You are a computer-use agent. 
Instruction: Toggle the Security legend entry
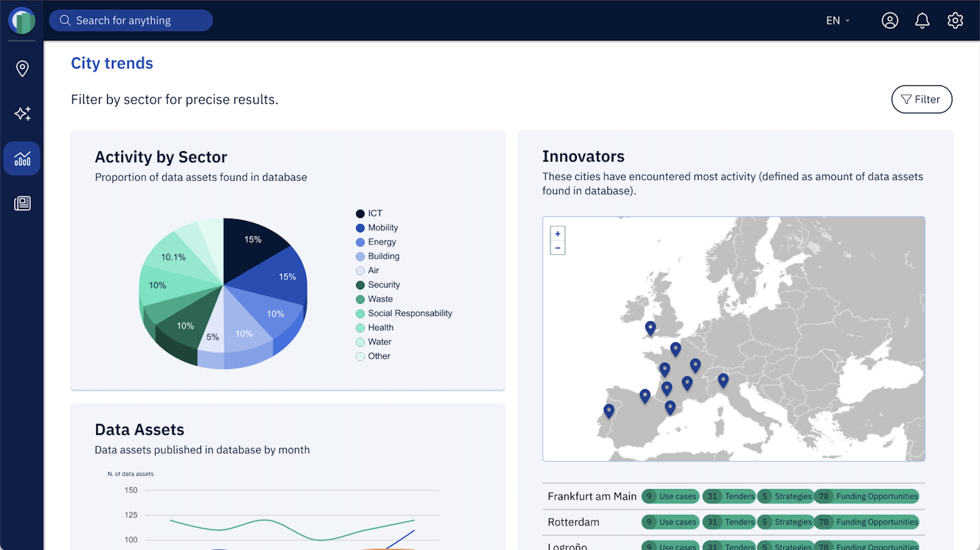(x=377, y=285)
